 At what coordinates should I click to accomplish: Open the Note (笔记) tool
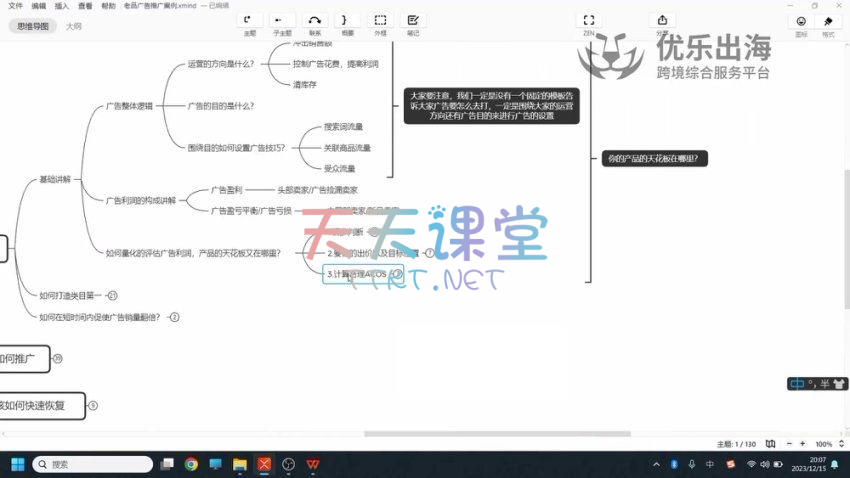(x=413, y=20)
